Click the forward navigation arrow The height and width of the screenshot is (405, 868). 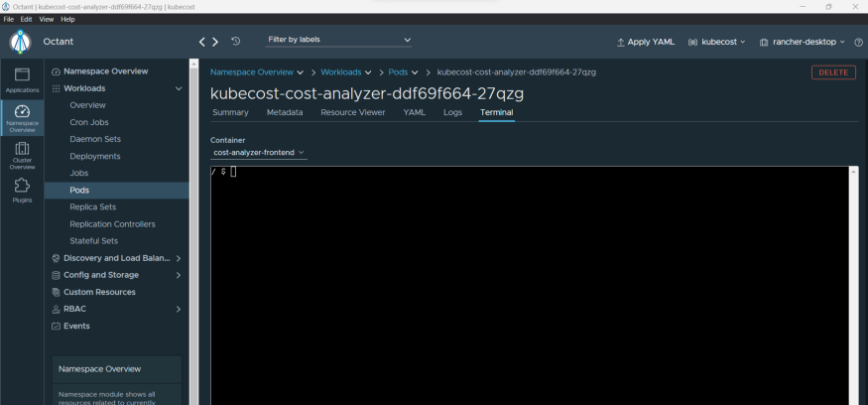215,42
